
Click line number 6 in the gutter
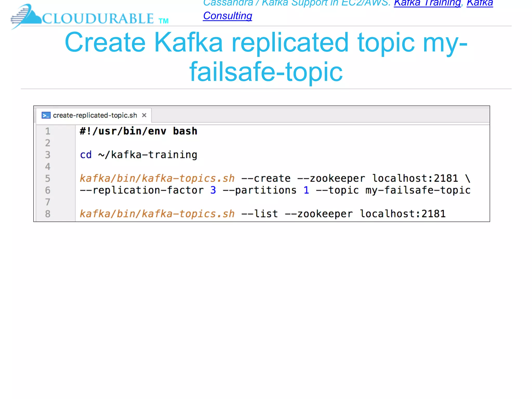(48, 190)
